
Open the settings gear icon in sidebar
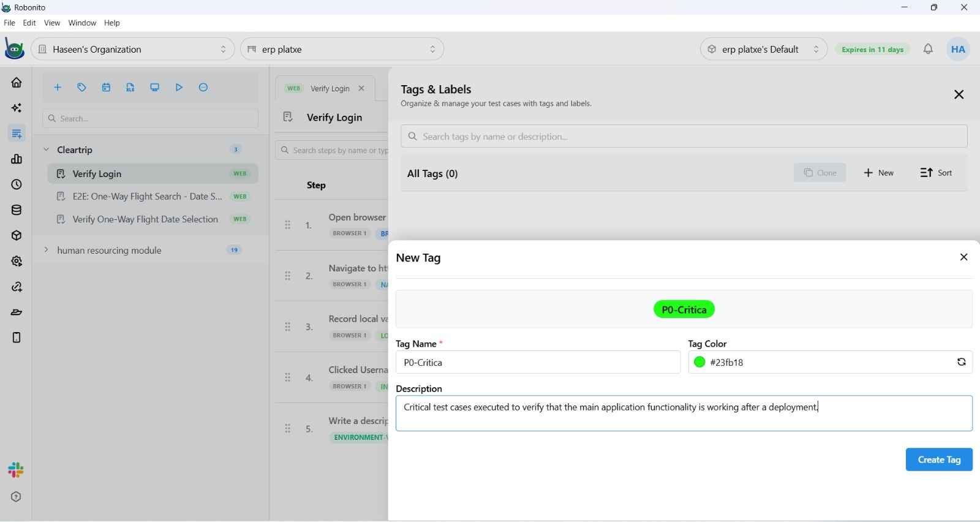pyautogui.click(x=17, y=261)
